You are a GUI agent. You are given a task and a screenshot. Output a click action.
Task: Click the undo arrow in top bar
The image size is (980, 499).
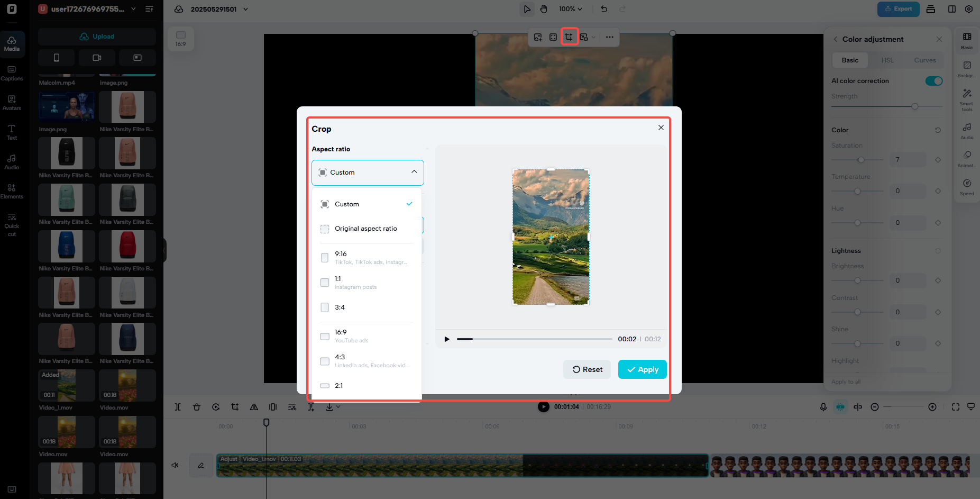(x=604, y=9)
